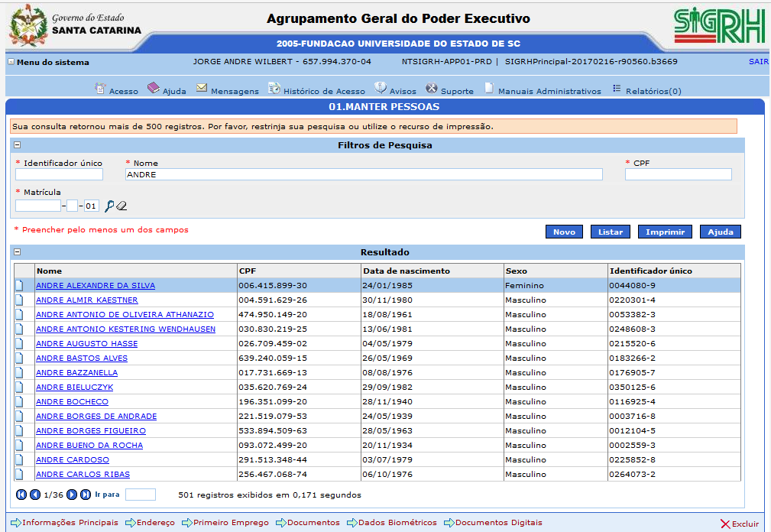
Task: Collapse the Filtros de Pesquisa section
Action: (x=18, y=145)
